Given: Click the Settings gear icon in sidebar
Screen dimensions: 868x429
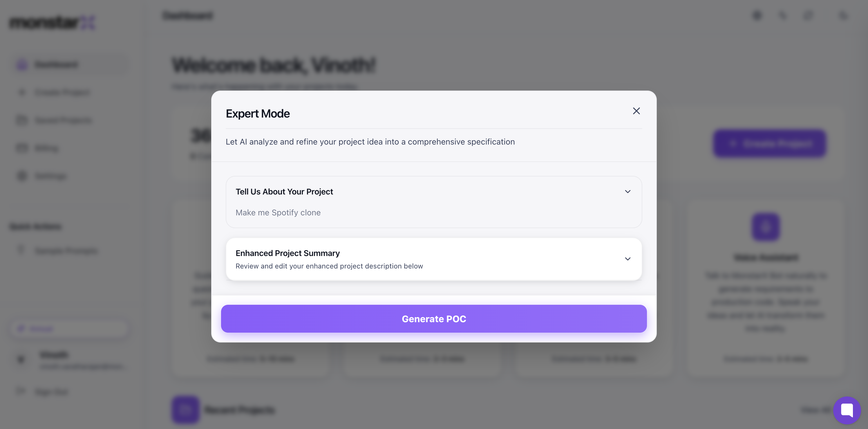Looking at the screenshot, I should (x=22, y=176).
